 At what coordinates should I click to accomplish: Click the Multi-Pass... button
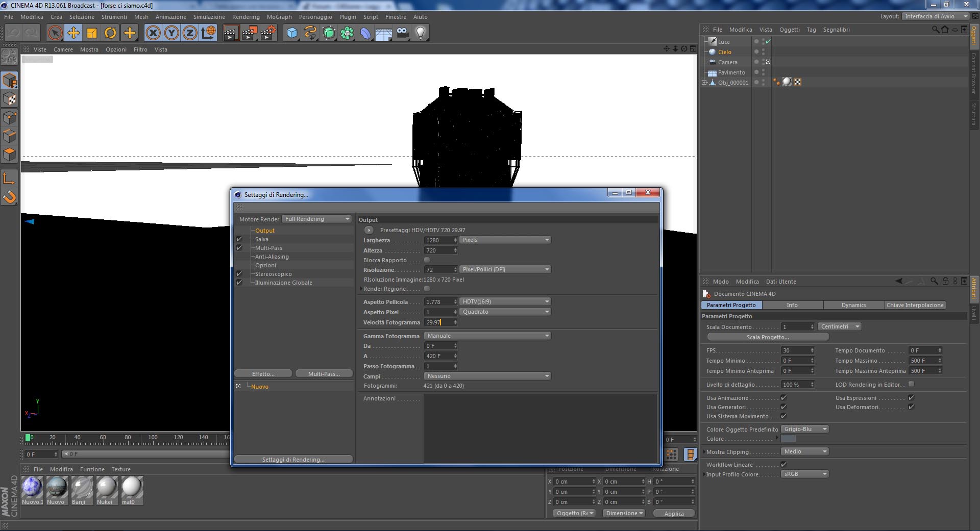tap(324, 374)
